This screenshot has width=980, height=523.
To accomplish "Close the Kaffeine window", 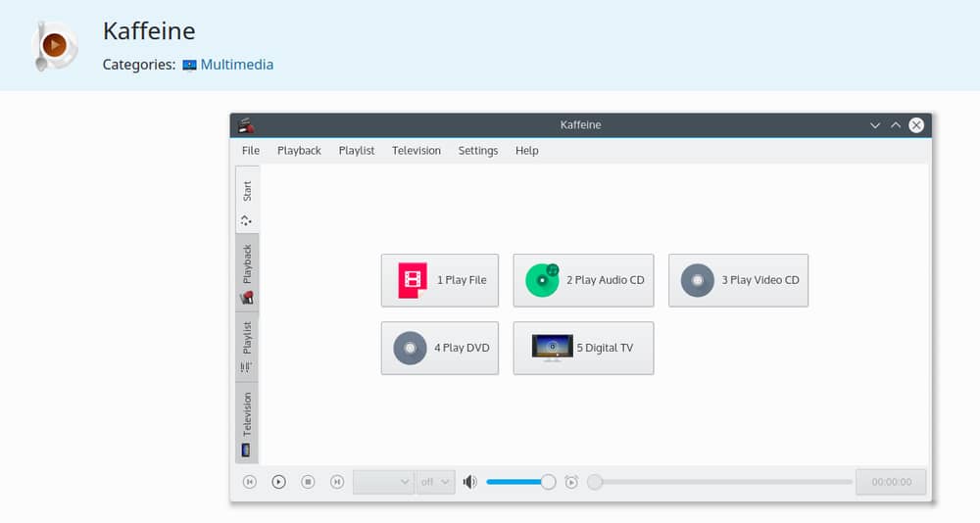I will tap(916, 125).
